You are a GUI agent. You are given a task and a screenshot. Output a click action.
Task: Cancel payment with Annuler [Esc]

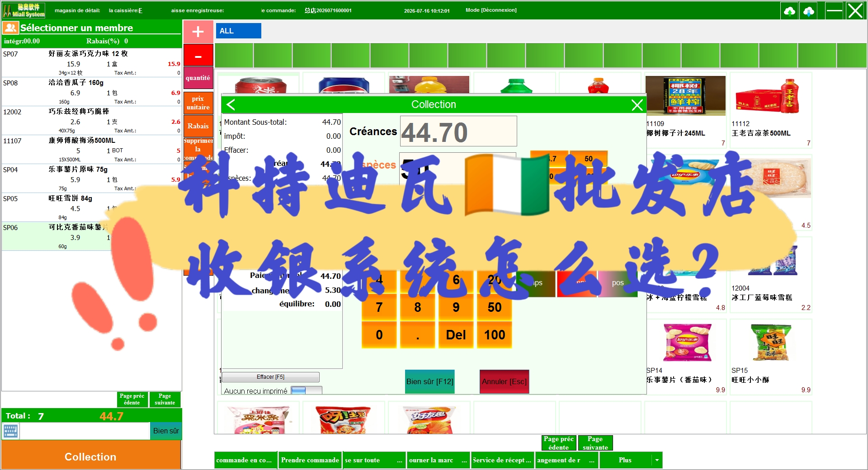(505, 381)
